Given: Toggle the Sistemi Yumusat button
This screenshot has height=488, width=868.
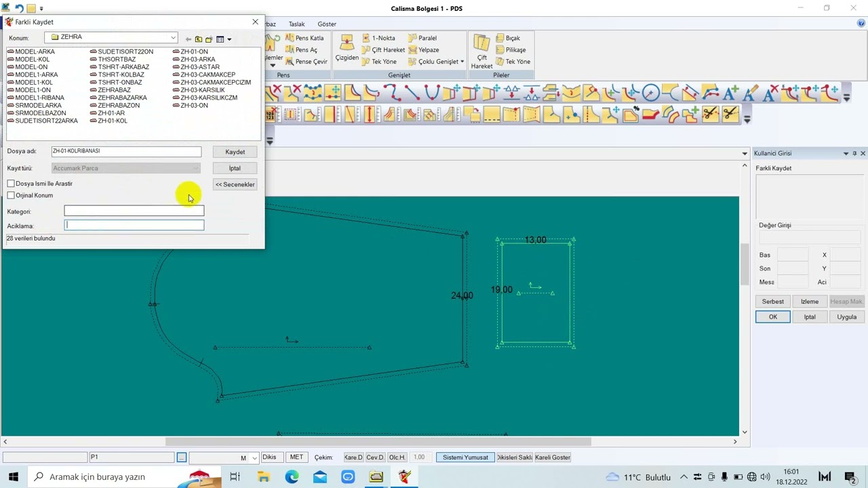Looking at the screenshot, I should coord(465,457).
